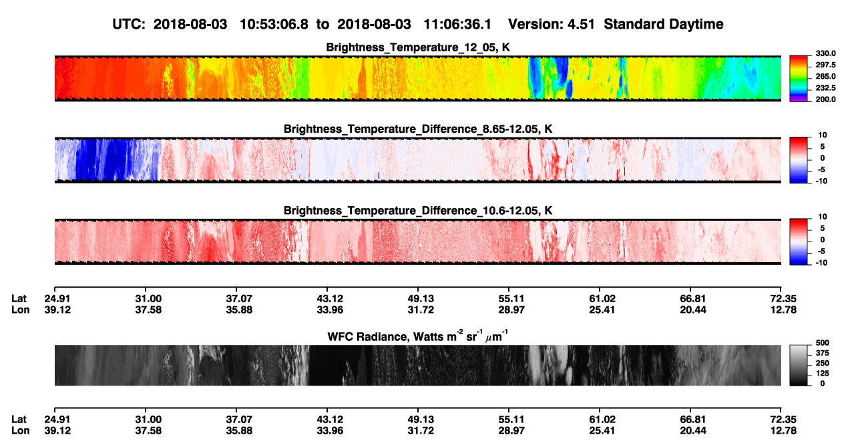Image resolution: width=868 pixels, height=445 pixels.
Task: Click the WFC Radiance grayscale image strip
Action: pyautogui.click(x=418, y=366)
